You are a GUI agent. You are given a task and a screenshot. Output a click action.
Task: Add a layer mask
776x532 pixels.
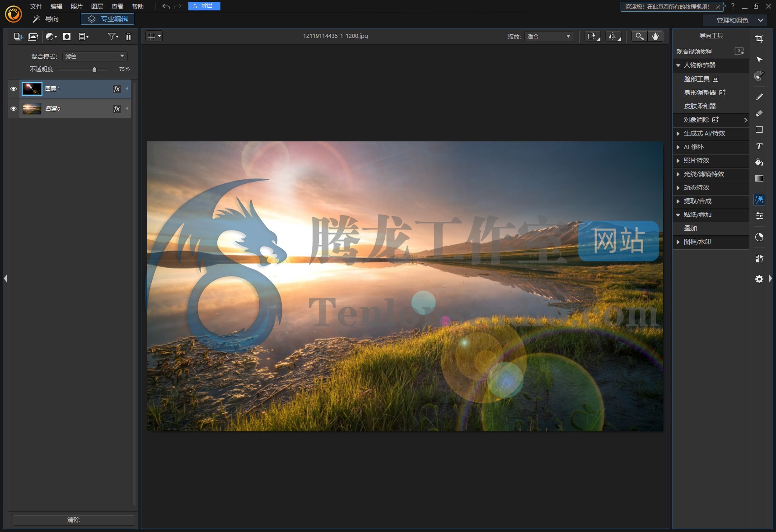pyautogui.click(x=67, y=37)
